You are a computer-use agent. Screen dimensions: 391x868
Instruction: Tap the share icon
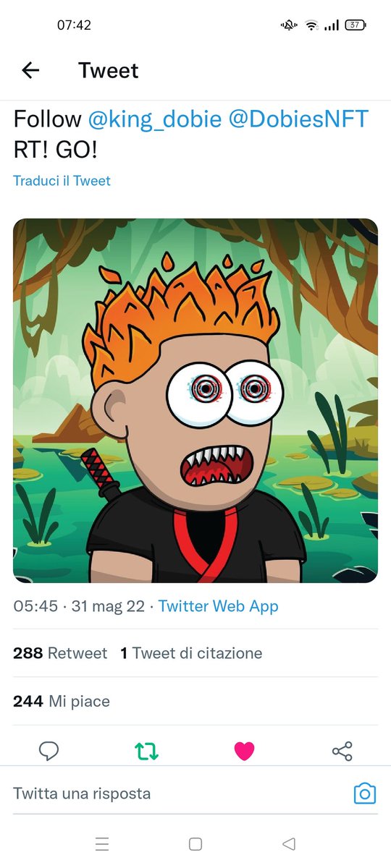click(x=342, y=752)
